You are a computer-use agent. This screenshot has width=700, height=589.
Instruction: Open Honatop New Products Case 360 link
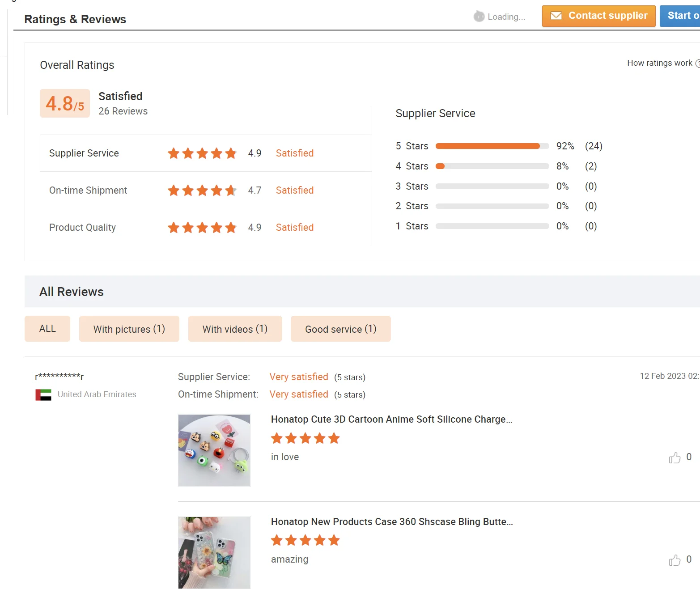(392, 522)
